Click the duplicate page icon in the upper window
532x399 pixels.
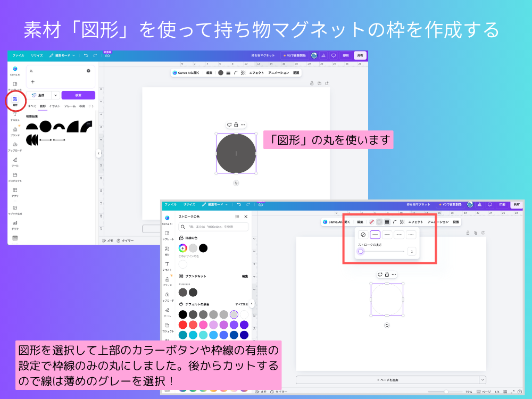(319, 83)
